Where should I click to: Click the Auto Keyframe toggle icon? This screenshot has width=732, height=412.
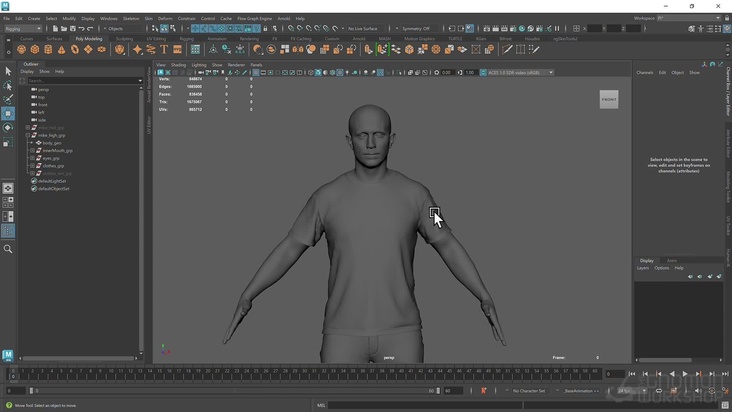tap(483, 391)
